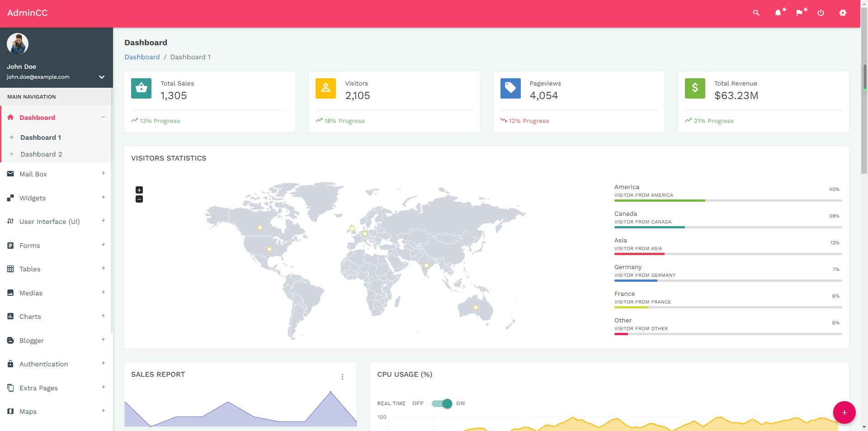Image resolution: width=868 pixels, height=431 pixels.
Task: Click the User Interface icon
Action: click(10, 221)
